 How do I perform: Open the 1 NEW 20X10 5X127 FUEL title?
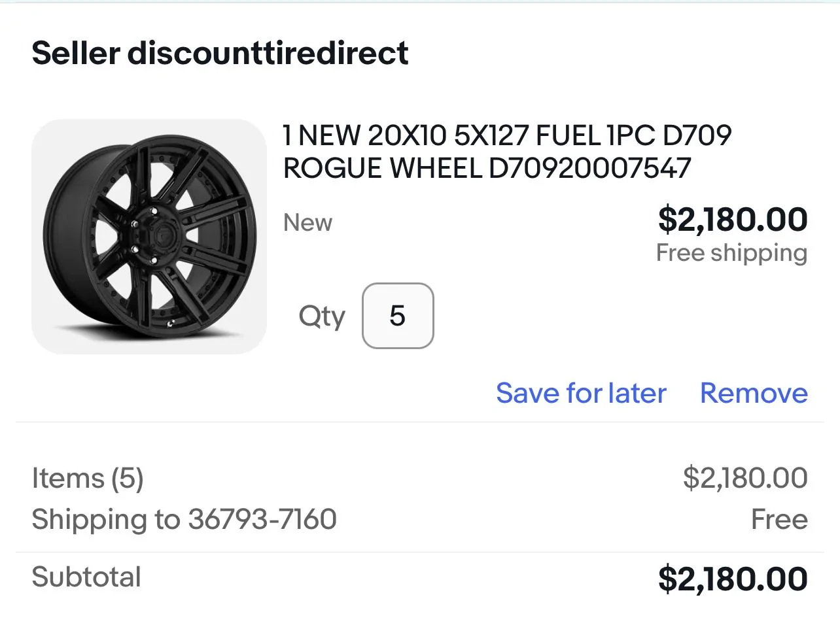pyautogui.click(x=507, y=152)
